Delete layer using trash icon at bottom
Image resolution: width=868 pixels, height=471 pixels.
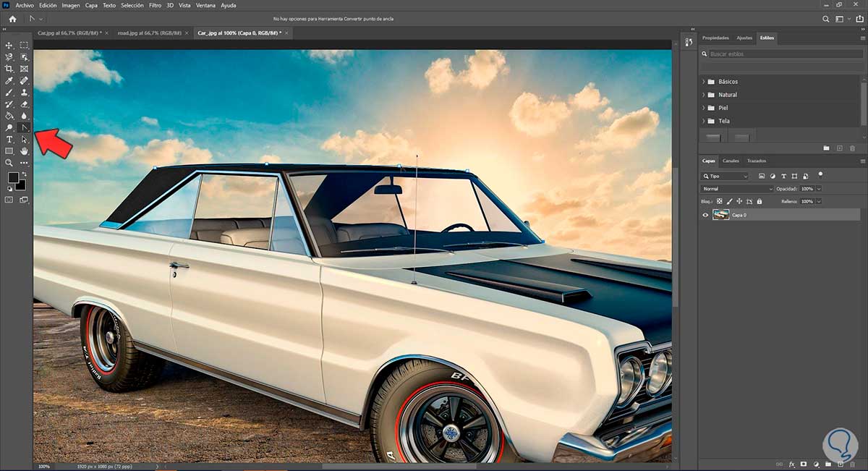point(853,464)
